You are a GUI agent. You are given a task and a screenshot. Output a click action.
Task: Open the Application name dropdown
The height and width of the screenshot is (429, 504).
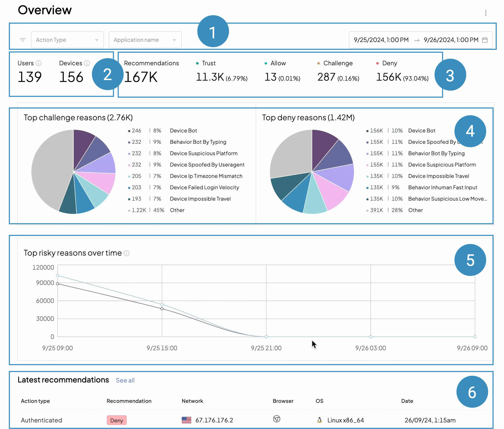tap(145, 40)
